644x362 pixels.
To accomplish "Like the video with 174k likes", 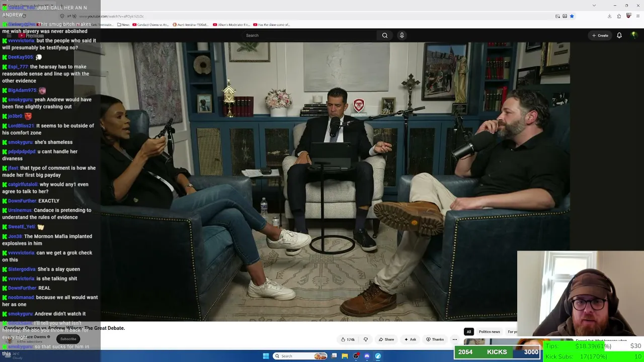I will 348,339.
